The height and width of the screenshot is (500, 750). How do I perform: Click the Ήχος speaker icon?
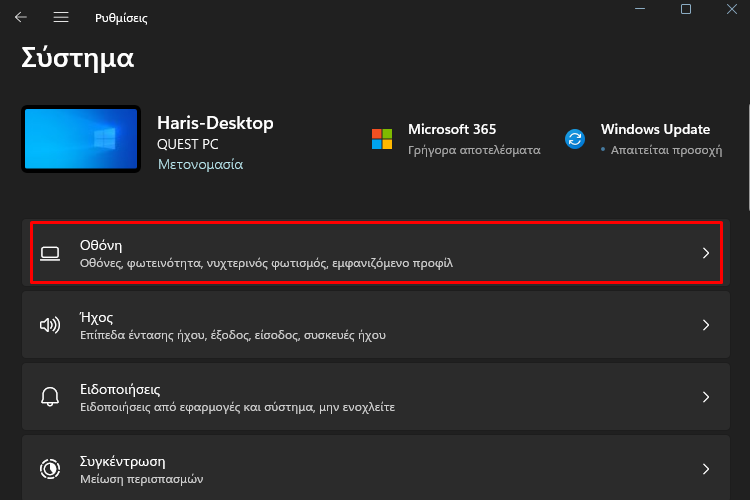(50, 325)
